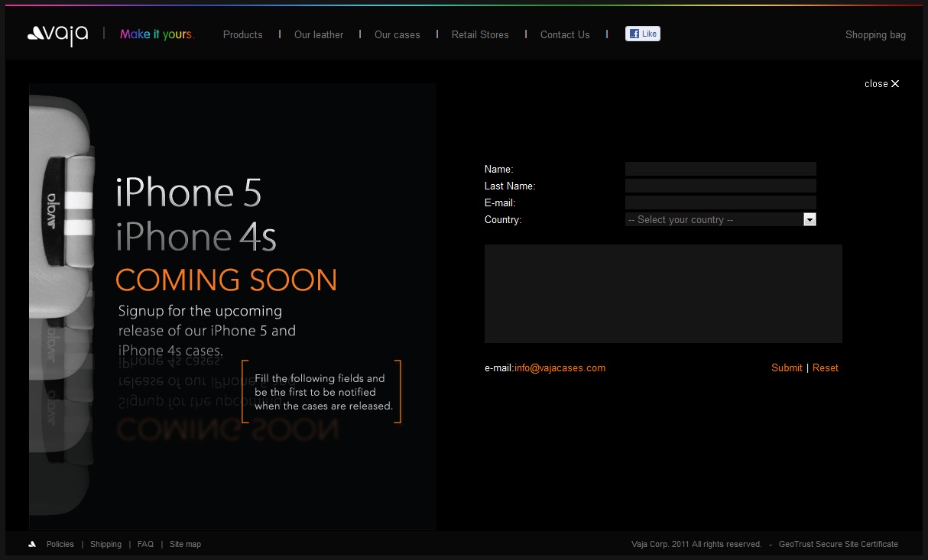Click the Vaja logo in header
This screenshot has width=928, height=560.
(x=58, y=34)
